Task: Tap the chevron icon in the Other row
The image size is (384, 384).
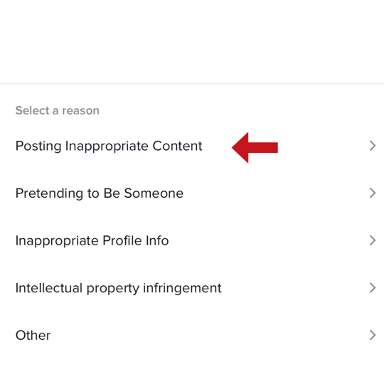Action: coord(373,335)
